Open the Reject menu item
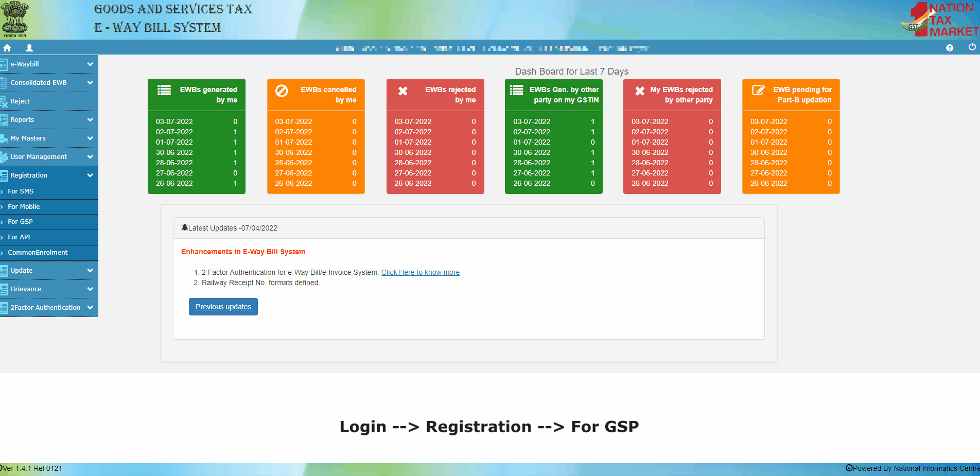Viewport: 980px width, 476px height. point(49,101)
